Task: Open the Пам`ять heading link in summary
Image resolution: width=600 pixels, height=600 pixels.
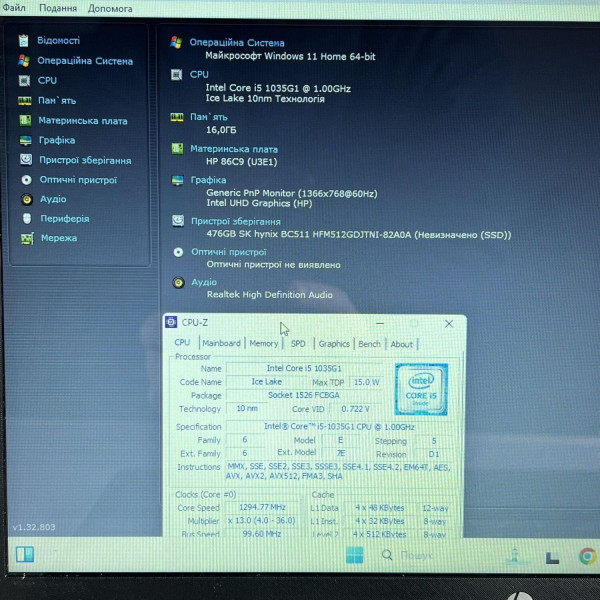Action: tap(209, 117)
